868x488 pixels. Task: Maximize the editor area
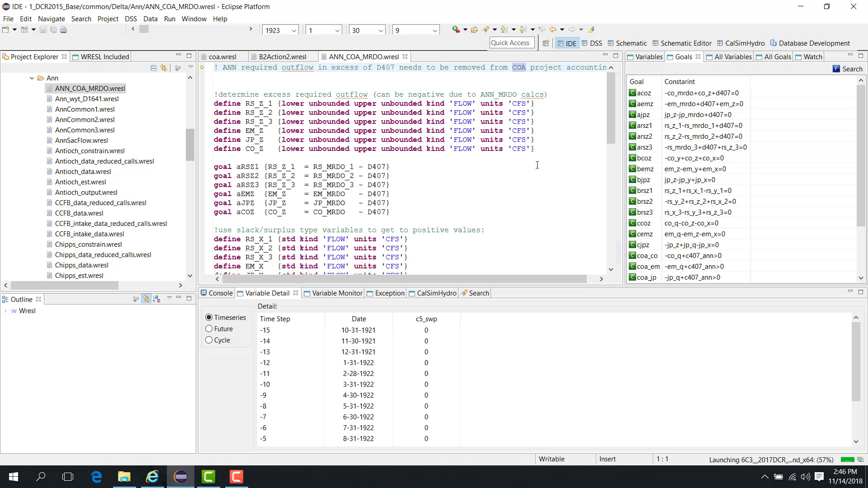[615, 56]
